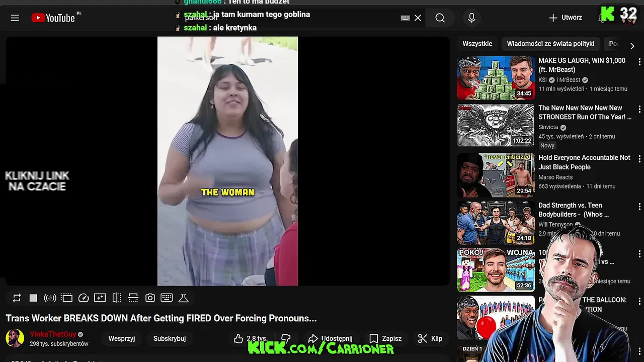Click the Wesprzyj button
Image resolution: width=644 pixels, height=362 pixels.
[x=122, y=338]
